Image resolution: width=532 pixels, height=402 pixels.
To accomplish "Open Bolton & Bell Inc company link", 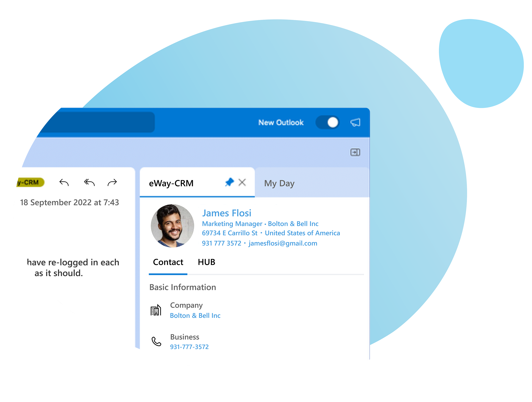I will [x=195, y=315].
